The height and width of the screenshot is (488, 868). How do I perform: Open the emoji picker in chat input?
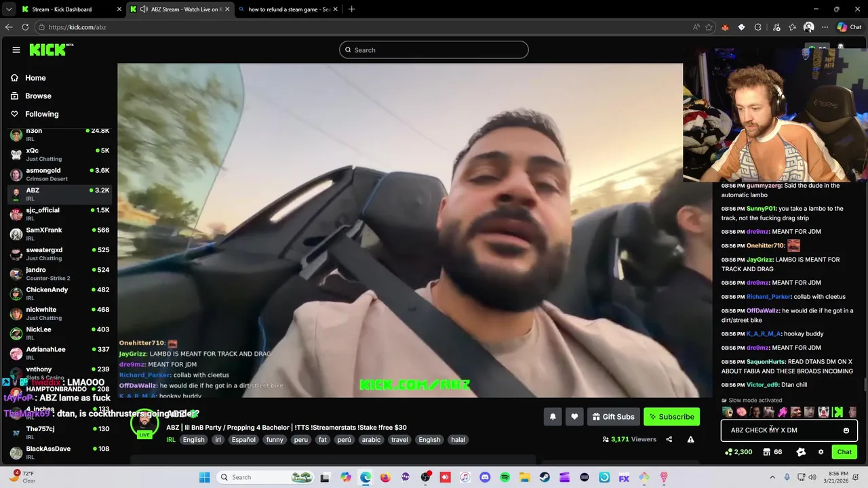coord(846,430)
